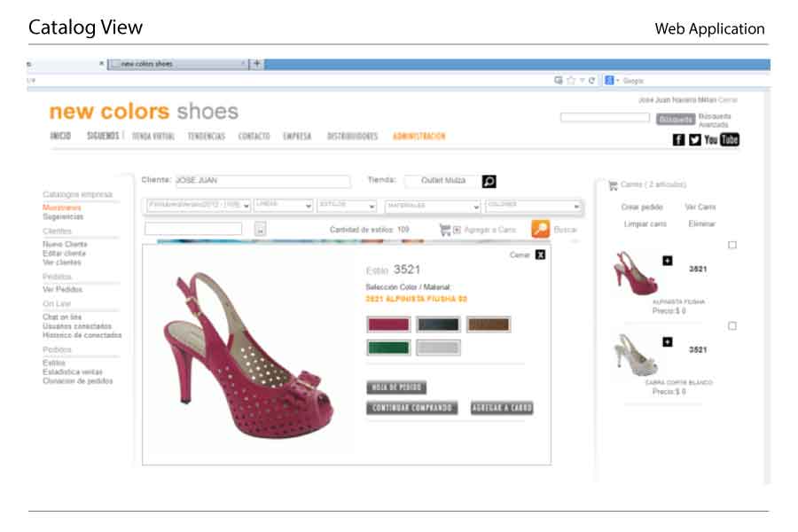Image resolution: width=798 pixels, height=532 pixels.
Task: Open the YouTube social icon
Action: pos(722,140)
